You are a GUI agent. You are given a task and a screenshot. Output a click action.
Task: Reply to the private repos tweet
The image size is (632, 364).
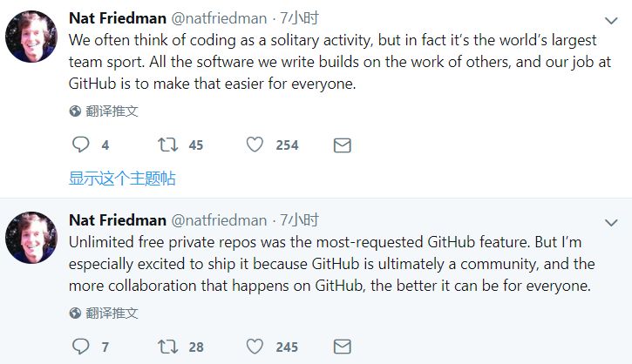pyautogui.click(x=80, y=347)
